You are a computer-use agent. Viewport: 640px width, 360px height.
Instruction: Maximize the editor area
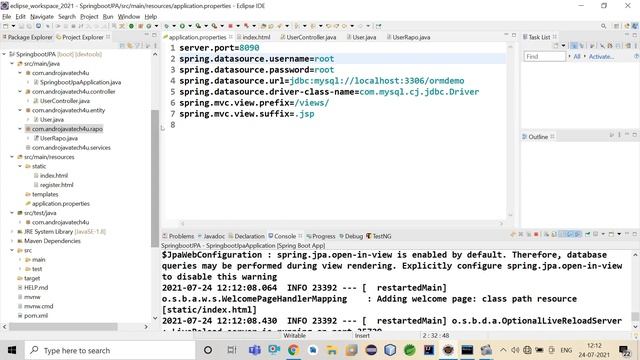tap(514, 36)
